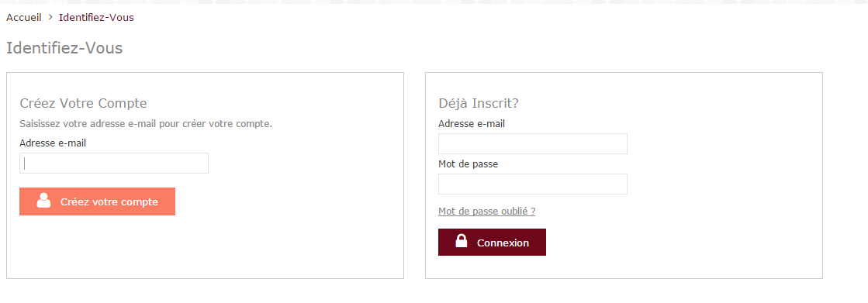
Task: Click the person icon in create account button
Action: point(43,201)
